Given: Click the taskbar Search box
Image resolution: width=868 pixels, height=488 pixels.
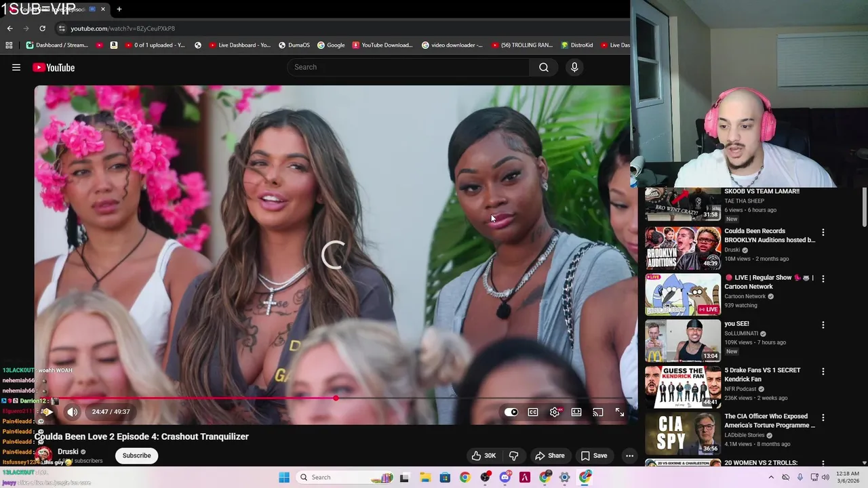Looking at the screenshot, I should pyautogui.click(x=346, y=477).
